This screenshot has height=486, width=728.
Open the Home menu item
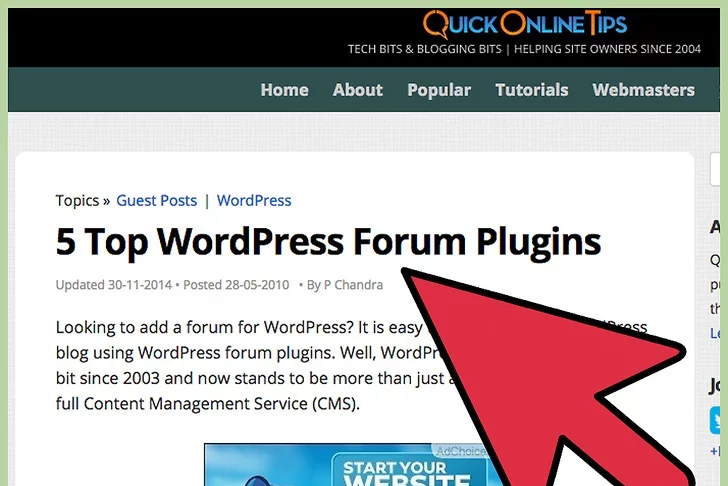[x=284, y=90]
